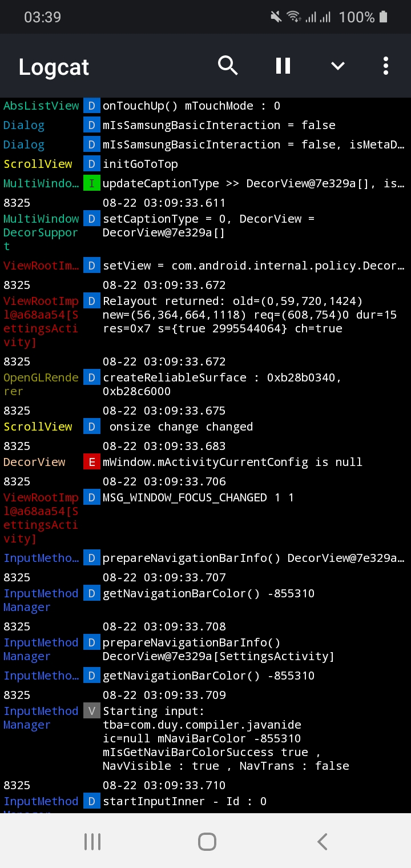Tap the D badge beside initGoToTop message
The height and width of the screenshot is (868, 411).
point(91,164)
